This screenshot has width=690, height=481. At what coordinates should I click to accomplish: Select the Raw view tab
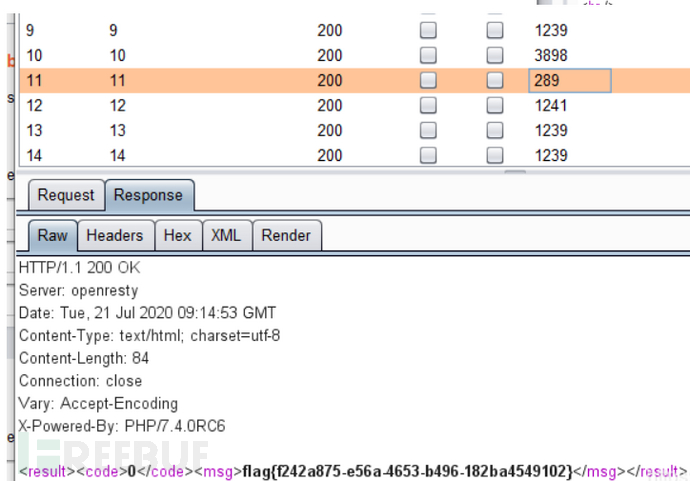click(53, 235)
